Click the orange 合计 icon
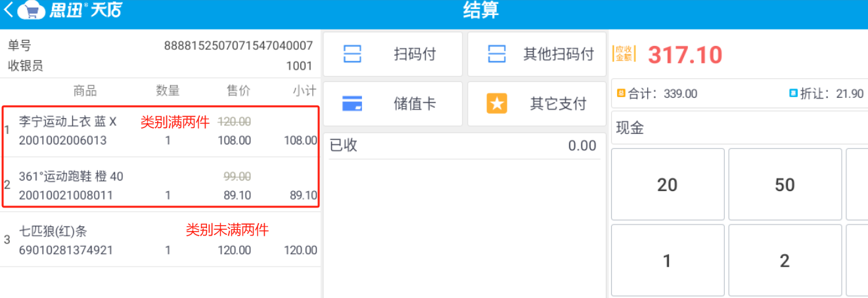The image size is (868, 298). point(621,93)
